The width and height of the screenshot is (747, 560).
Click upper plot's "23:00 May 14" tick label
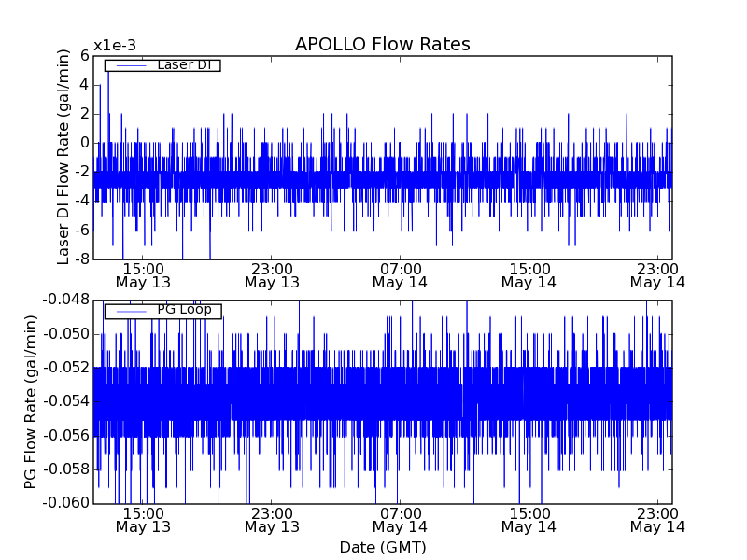pos(656,274)
